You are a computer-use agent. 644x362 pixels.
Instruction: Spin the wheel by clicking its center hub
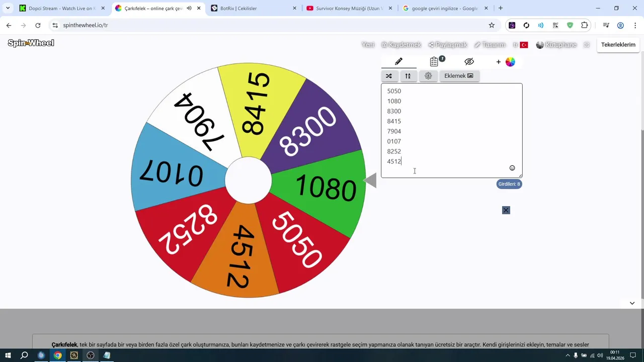(x=248, y=180)
